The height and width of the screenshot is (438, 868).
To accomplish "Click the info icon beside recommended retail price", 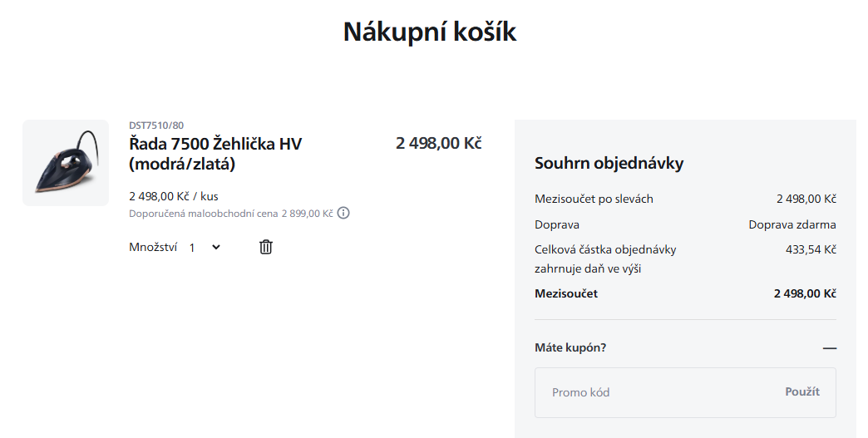I will [x=343, y=213].
